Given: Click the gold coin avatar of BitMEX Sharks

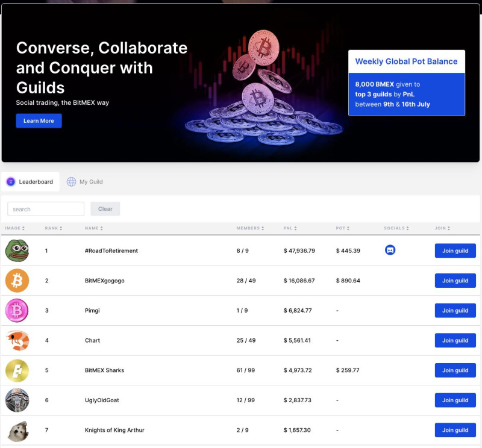Looking at the screenshot, I should 17,370.
